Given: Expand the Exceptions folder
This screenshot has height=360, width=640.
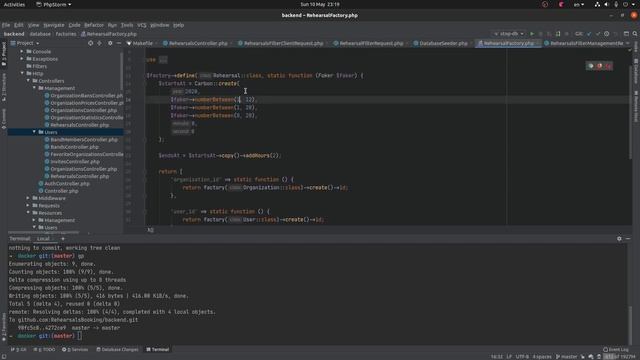Looking at the screenshot, I should (x=22, y=59).
